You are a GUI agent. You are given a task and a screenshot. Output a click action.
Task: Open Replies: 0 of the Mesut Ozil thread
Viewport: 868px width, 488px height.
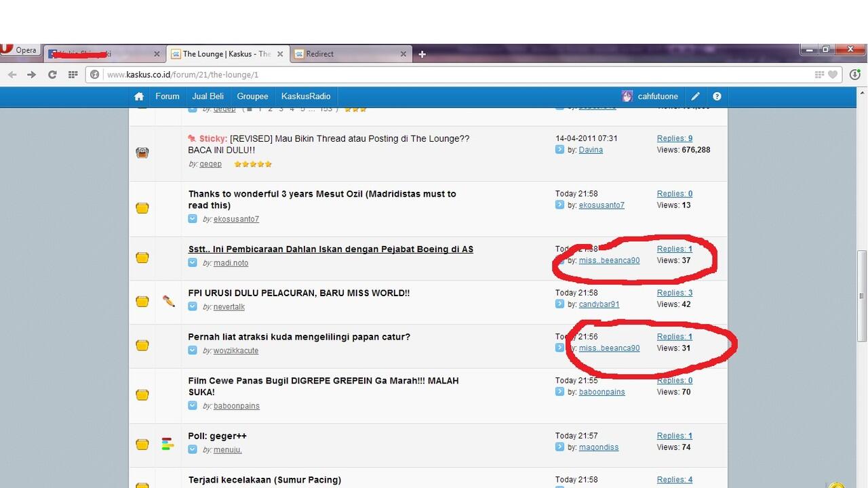(675, 194)
